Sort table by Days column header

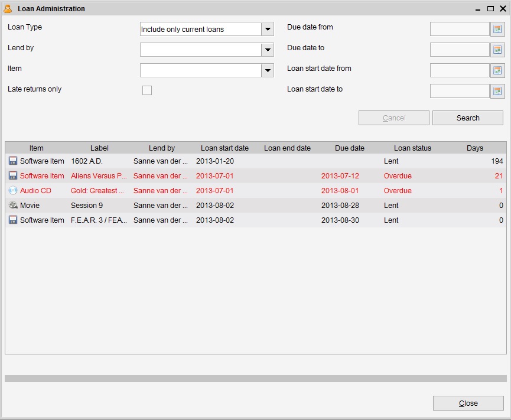click(x=474, y=148)
